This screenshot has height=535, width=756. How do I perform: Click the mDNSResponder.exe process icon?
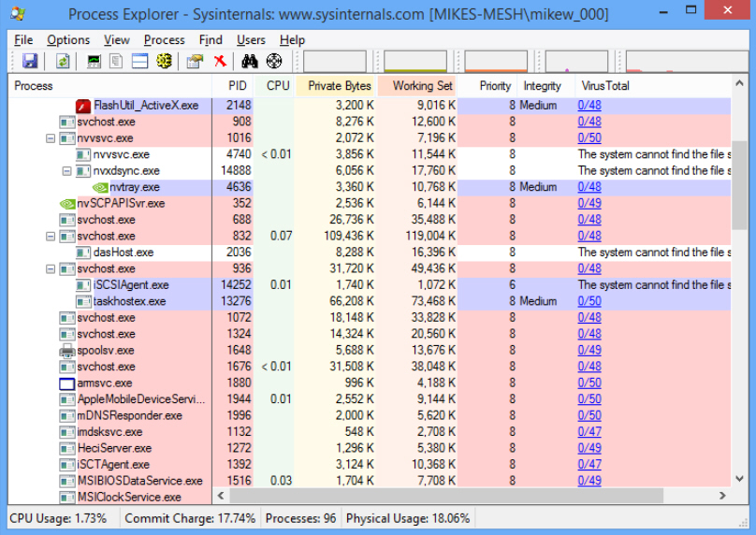[x=67, y=416]
